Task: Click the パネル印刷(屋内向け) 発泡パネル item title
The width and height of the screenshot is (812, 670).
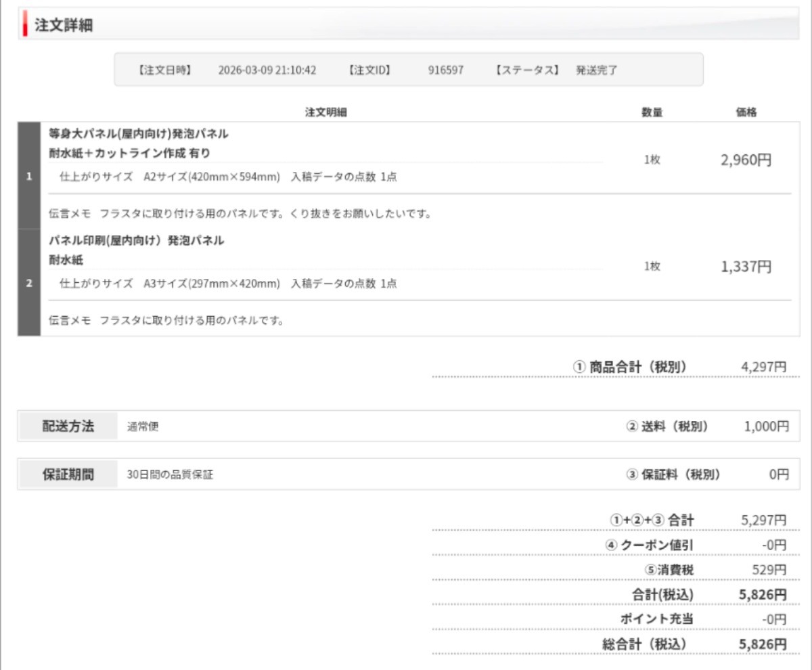Action: [137, 241]
